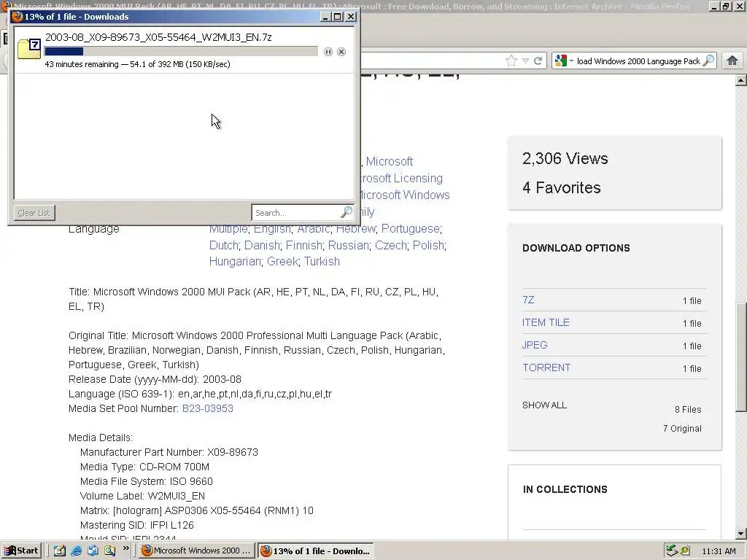
Task: Minimize the Downloads window
Action: point(326,17)
